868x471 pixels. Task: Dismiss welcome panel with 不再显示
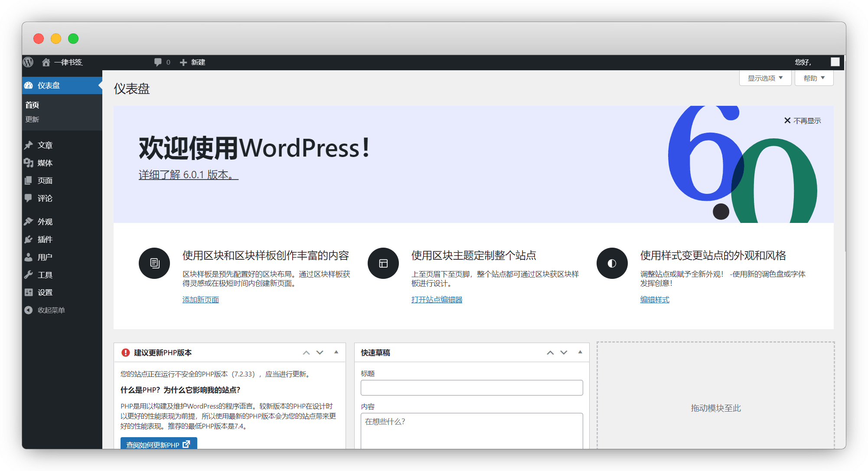pyautogui.click(x=803, y=121)
